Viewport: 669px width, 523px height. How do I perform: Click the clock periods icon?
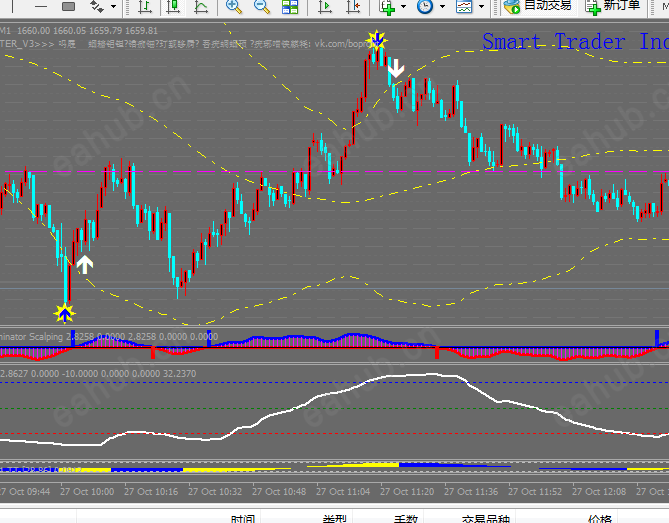[x=425, y=6]
